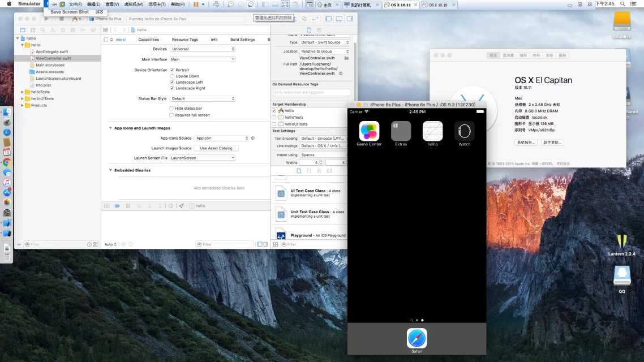Toggle the navigator panel visibility button
This screenshot has width=644, height=362.
pos(329,19)
